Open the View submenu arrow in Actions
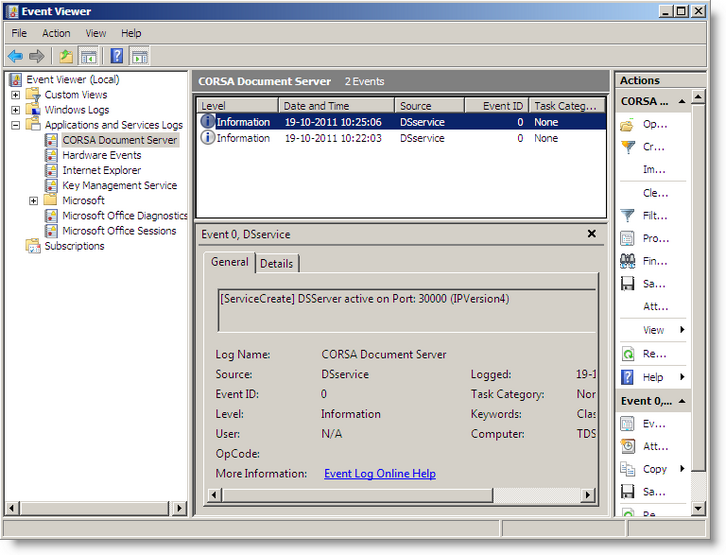 pyautogui.click(x=682, y=330)
